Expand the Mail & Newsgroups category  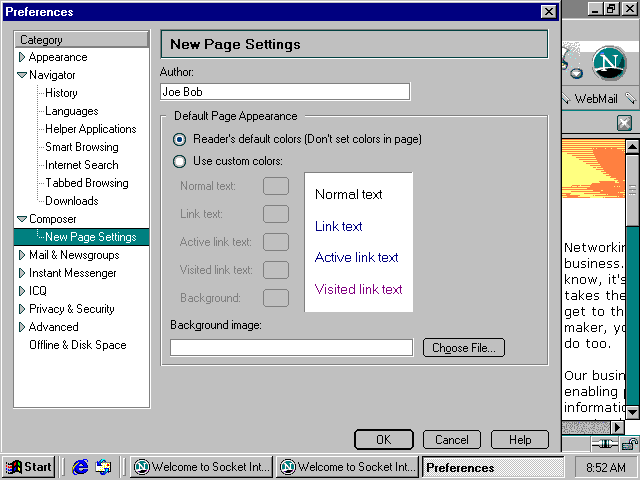point(22,255)
